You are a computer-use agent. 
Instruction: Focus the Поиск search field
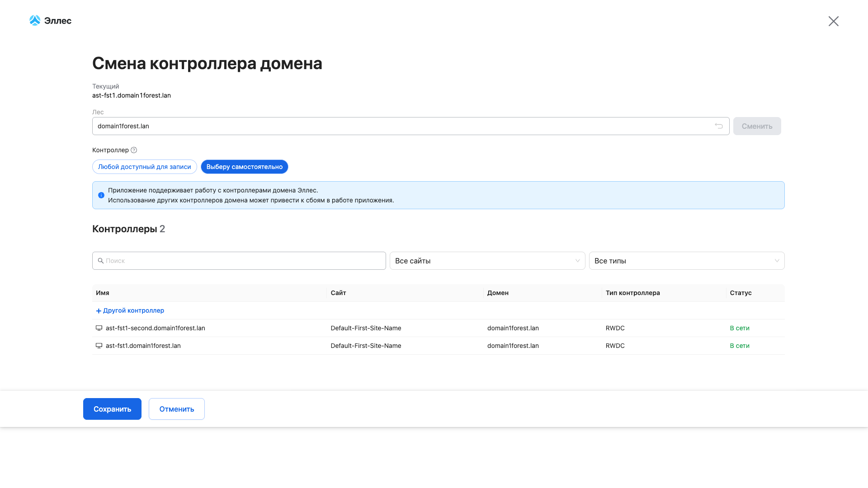(x=244, y=261)
